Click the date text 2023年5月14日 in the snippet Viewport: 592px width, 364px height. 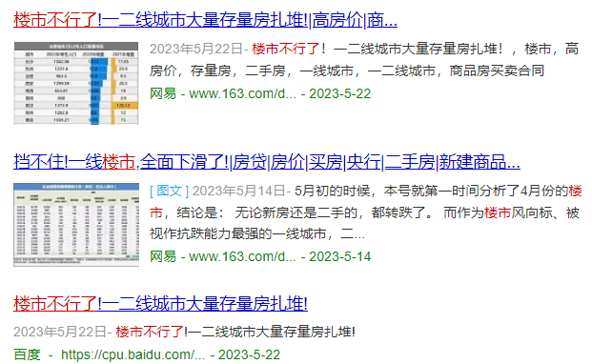point(238,191)
